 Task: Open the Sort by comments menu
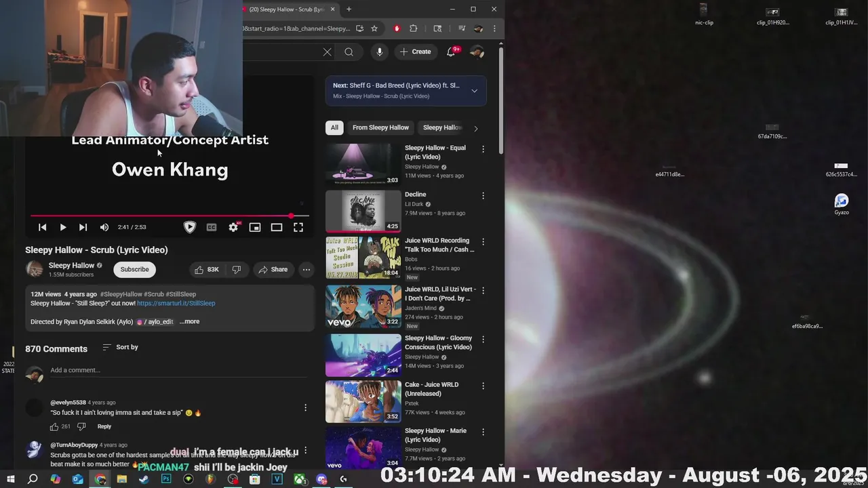coord(120,347)
